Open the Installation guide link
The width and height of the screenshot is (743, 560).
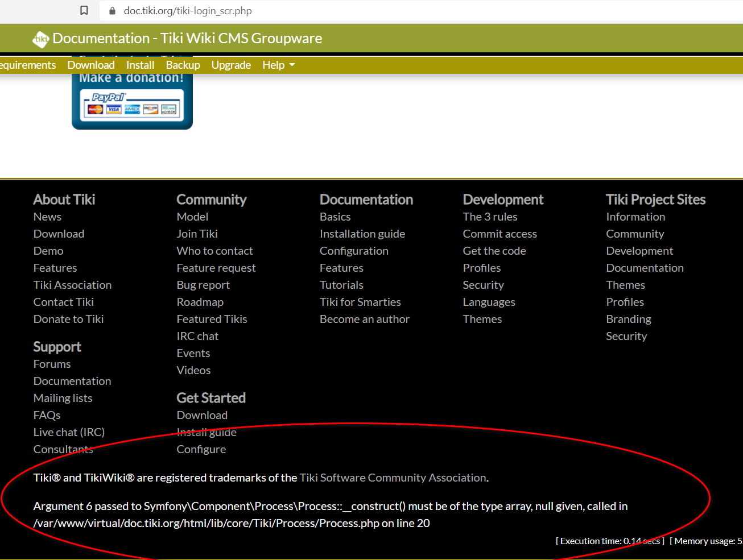tap(362, 234)
